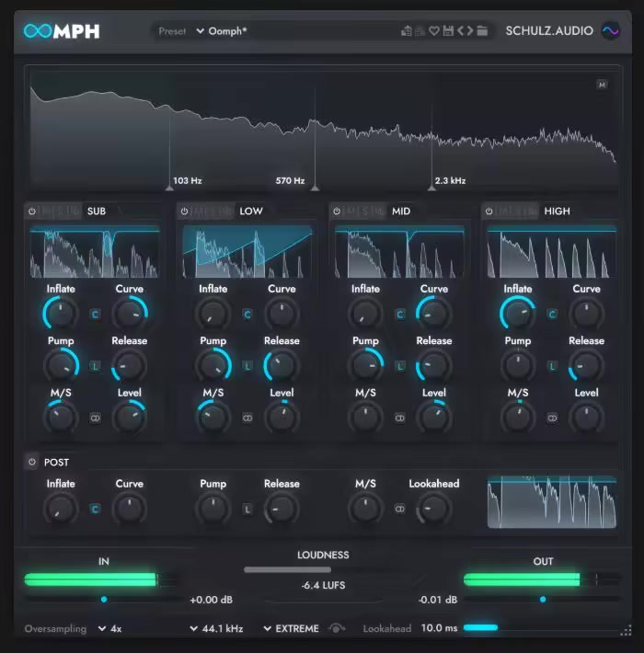Viewport: 644px width, 653px height.
Task: Open the 44.1 kHz sample rate dropdown
Action: point(216,629)
